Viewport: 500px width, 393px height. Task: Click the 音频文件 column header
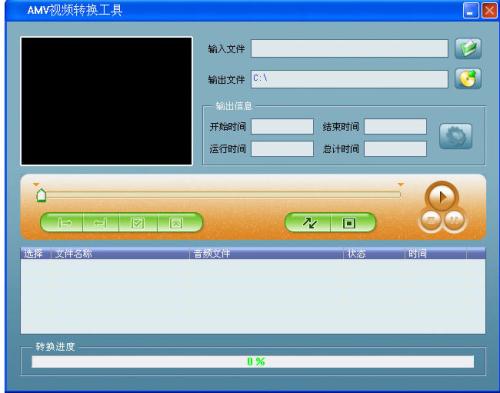point(266,254)
